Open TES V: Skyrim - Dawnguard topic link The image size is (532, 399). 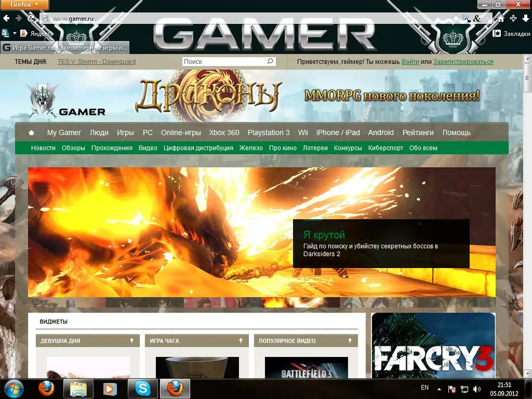(96, 62)
